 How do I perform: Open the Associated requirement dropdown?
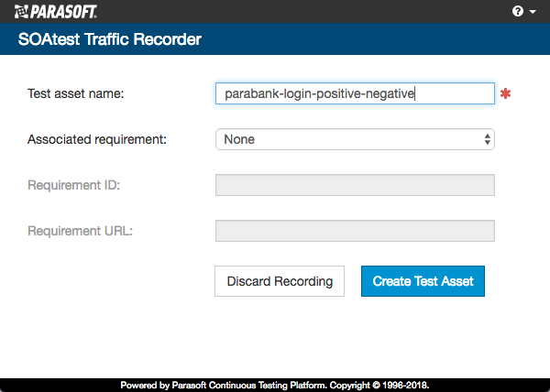tap(355, 139)
